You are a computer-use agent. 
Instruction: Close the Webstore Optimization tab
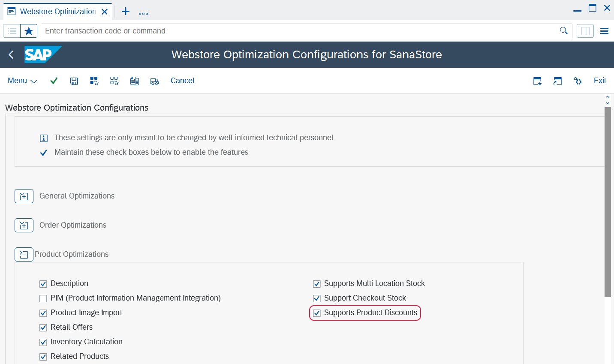point(105,12)
